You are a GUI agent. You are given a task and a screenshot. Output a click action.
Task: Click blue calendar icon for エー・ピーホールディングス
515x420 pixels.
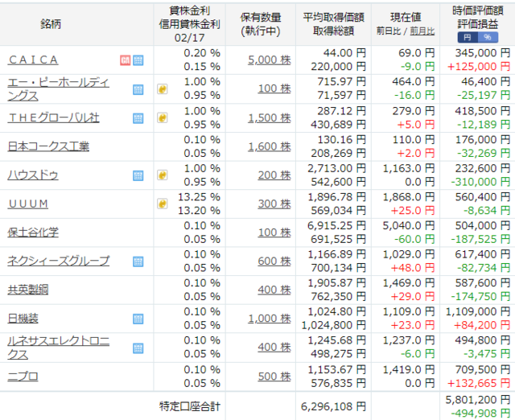click(x=138, y=89)
